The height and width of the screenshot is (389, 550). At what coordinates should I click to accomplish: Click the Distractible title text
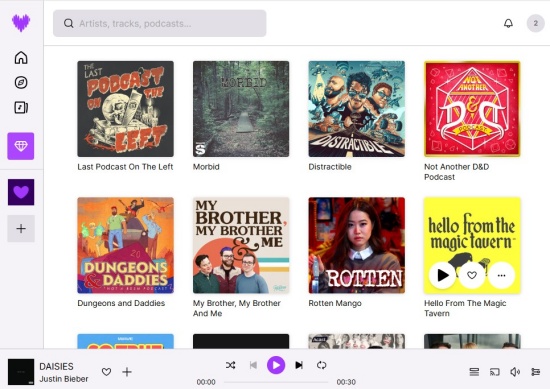[330, 167]
